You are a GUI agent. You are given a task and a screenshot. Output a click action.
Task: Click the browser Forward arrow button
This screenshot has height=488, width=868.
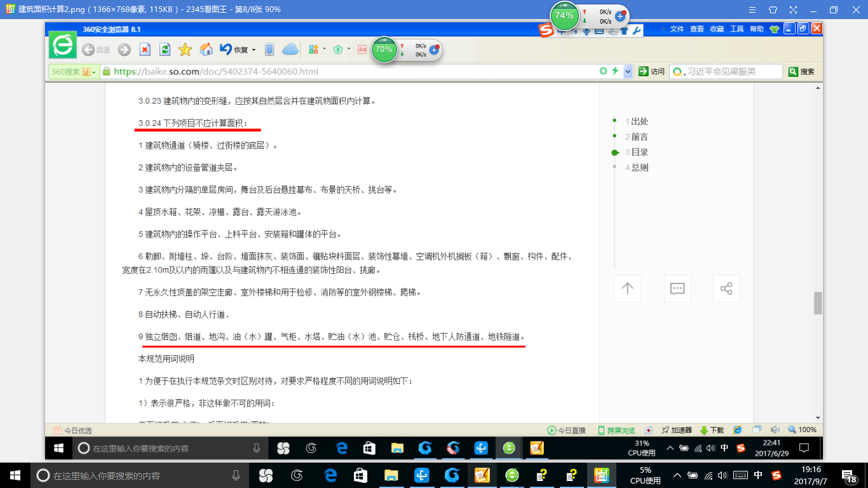[x=124, y=50]
